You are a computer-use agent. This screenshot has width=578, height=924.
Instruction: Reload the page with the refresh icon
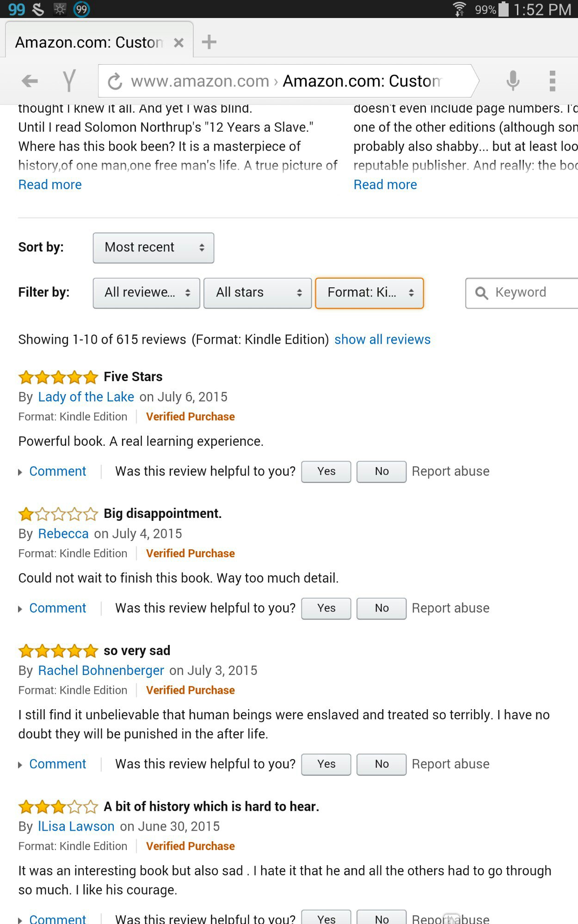[x=115, y=82]
